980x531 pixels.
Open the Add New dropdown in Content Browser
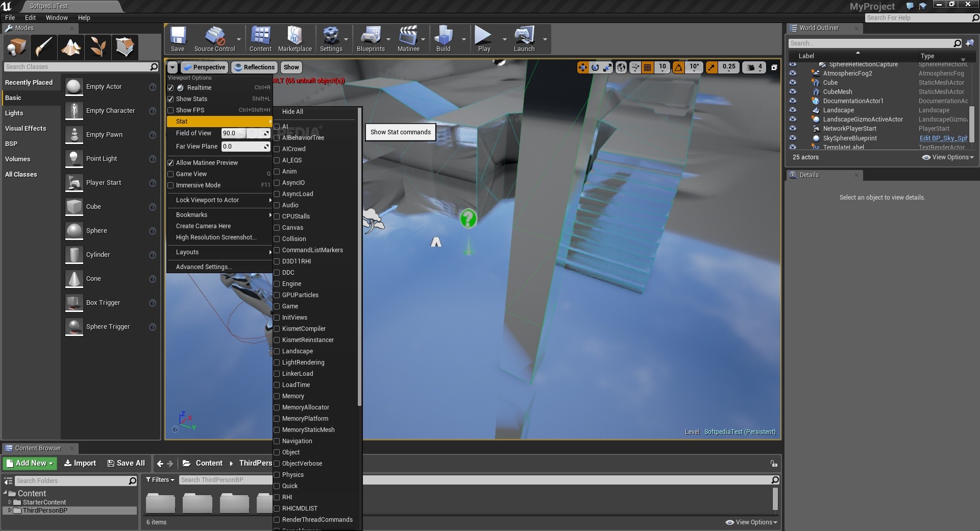coord(30,463)
